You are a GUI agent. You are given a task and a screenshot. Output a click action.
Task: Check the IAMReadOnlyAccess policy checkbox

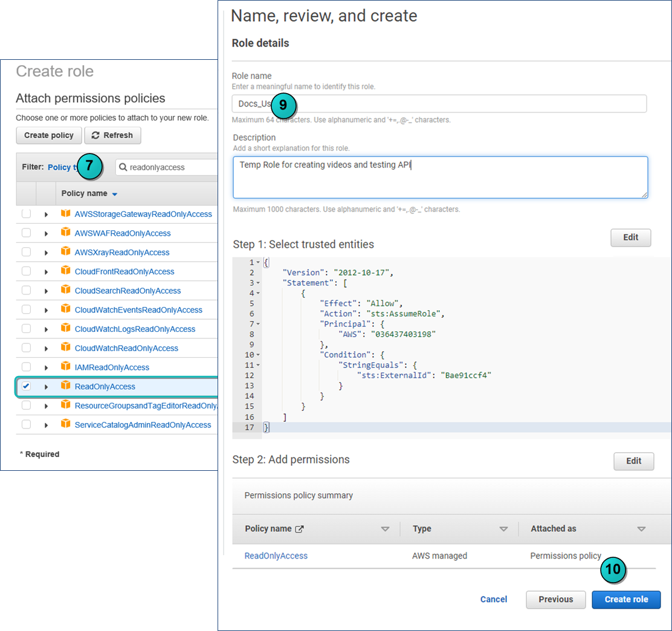26,367
